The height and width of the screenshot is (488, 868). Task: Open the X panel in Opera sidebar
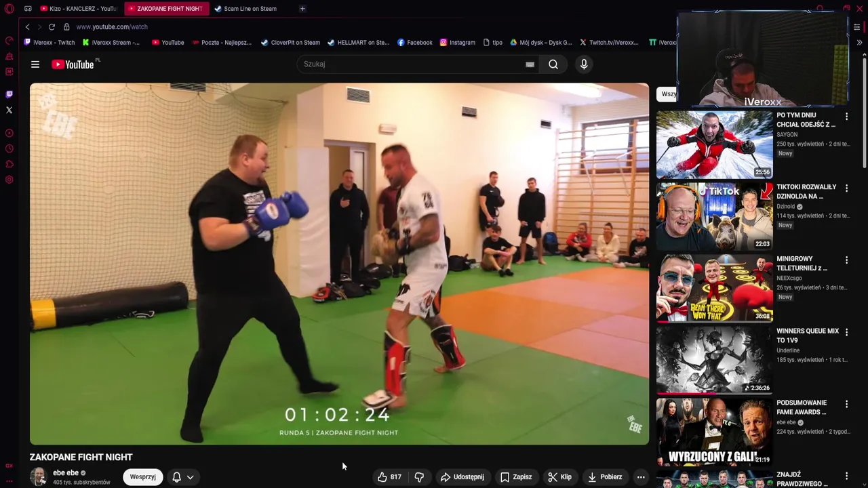coord(9,110)
